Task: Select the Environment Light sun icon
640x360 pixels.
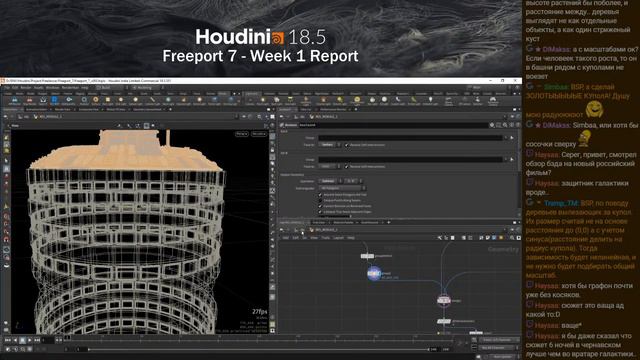Action: 357,99
